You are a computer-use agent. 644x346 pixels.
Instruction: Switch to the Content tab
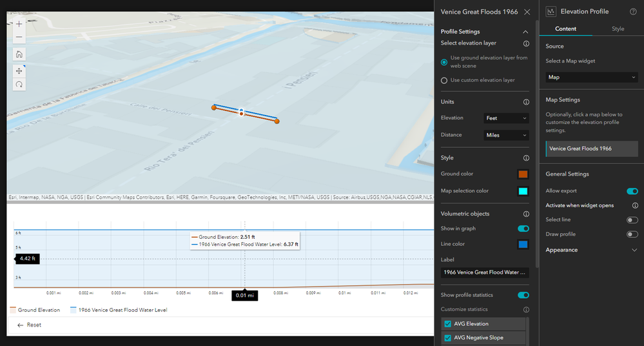click(x=565, y=29)
